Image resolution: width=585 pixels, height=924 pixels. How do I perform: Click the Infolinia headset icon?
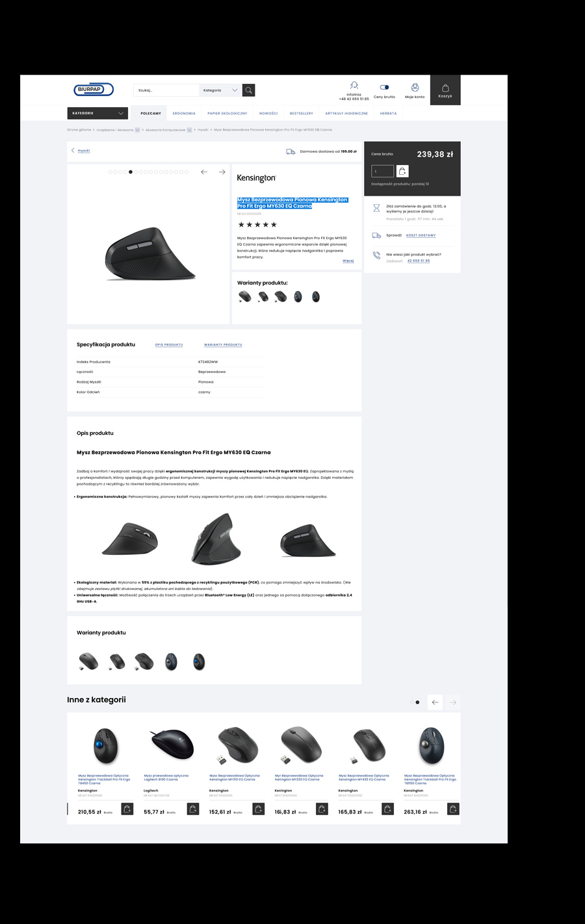point(354,86)
